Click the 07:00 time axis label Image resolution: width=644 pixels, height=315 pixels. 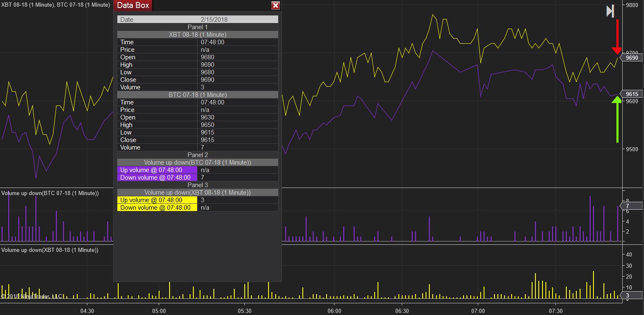[478, 311]
